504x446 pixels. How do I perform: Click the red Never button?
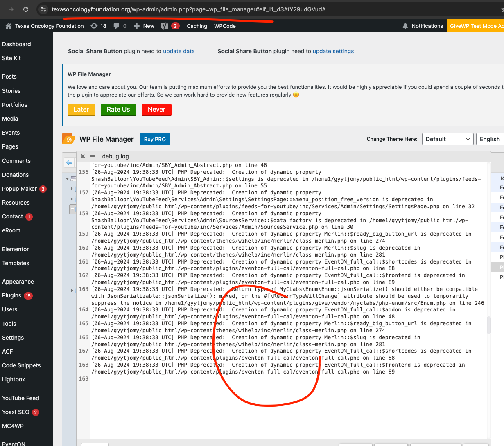(156, 110)
